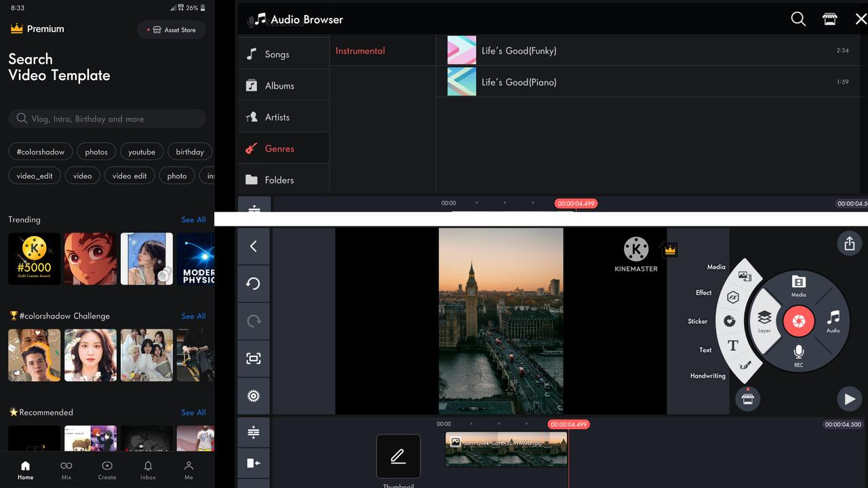Tap the birthday tag chip
868x488 pixels.
tap(190, 152)
